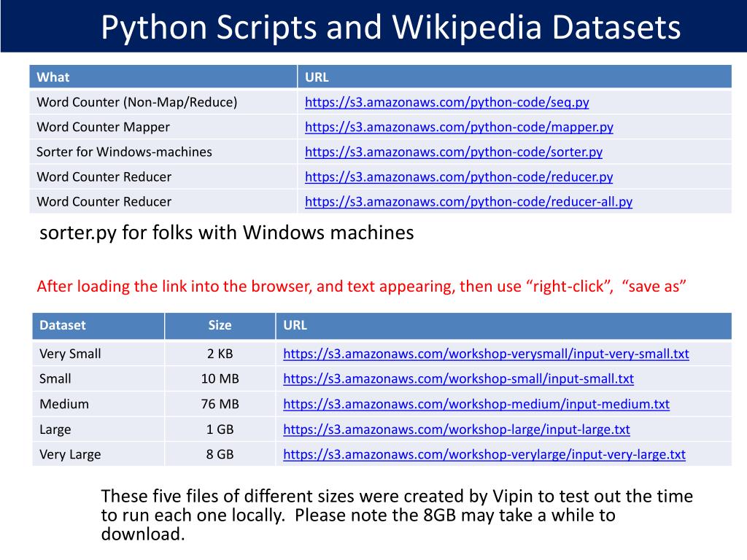Image resolution: width=747 pixels, height=560 pixels.
Task: Open the input-very-small.txt dataset link
Action: pyautogui.click(x=486, y=354)
